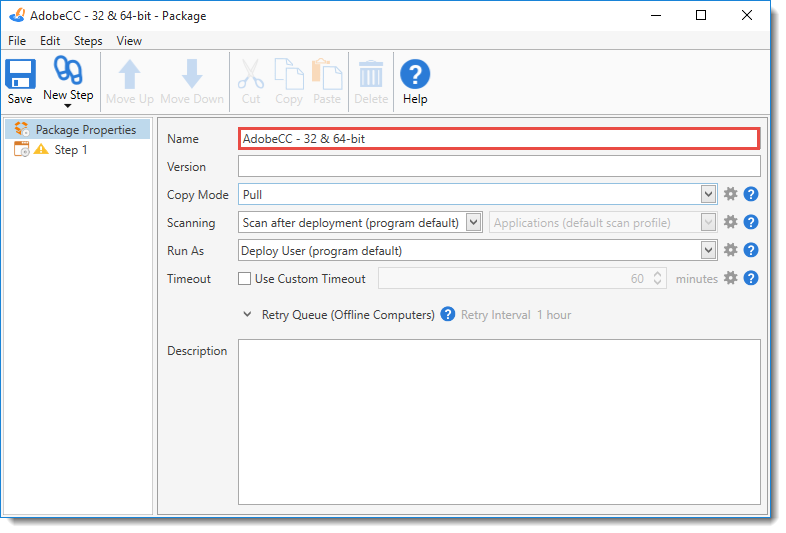This screenshot has height=533, width=786.
Task: Click the gear icon in Run As row
Action: (731, 250)
